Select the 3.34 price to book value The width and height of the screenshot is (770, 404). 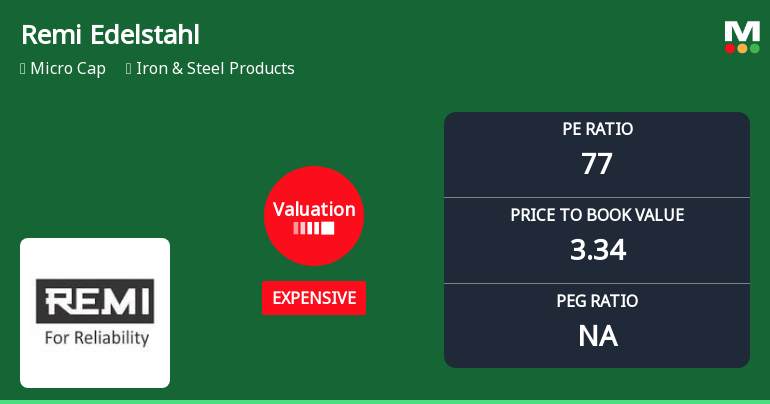[x=597, y=249]
